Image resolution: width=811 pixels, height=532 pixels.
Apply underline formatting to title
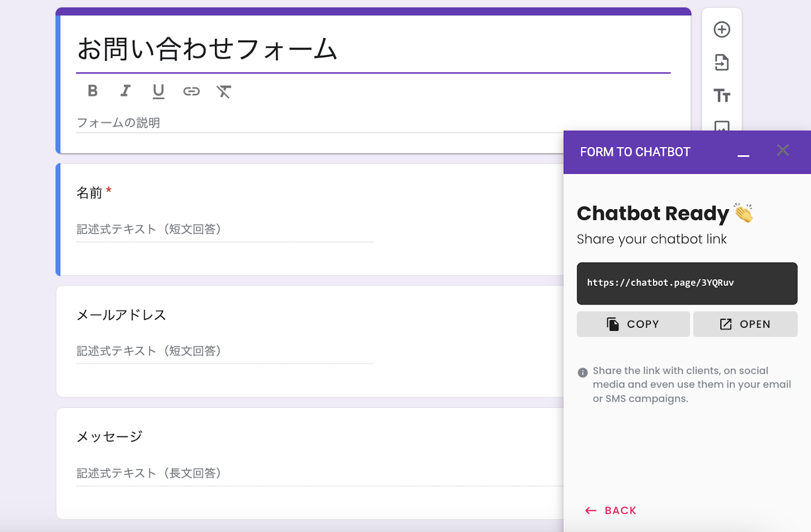tap(158, 91)
